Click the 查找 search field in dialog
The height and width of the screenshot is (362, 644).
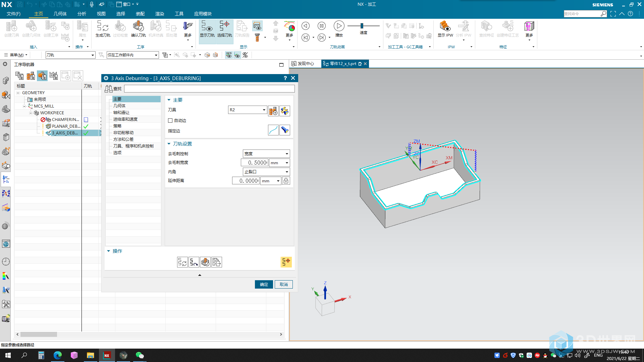pyautogui.click(x=209, y=88)
